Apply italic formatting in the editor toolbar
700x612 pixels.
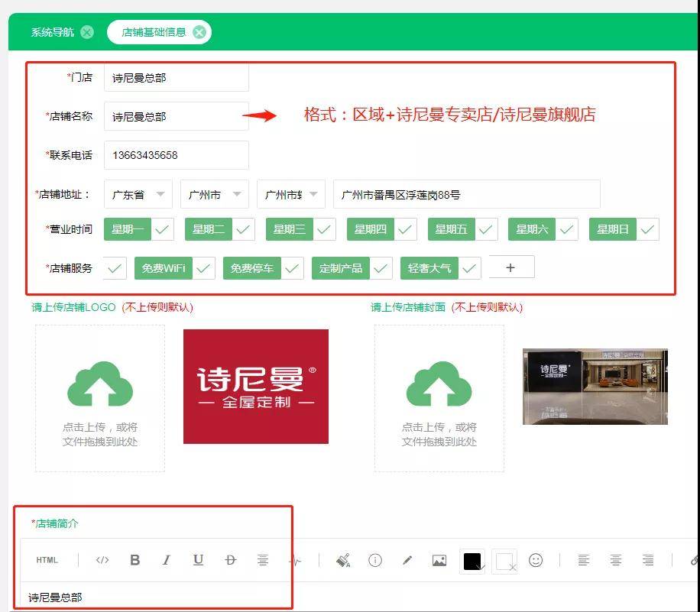pyautogui.click(x=167, y=560)
